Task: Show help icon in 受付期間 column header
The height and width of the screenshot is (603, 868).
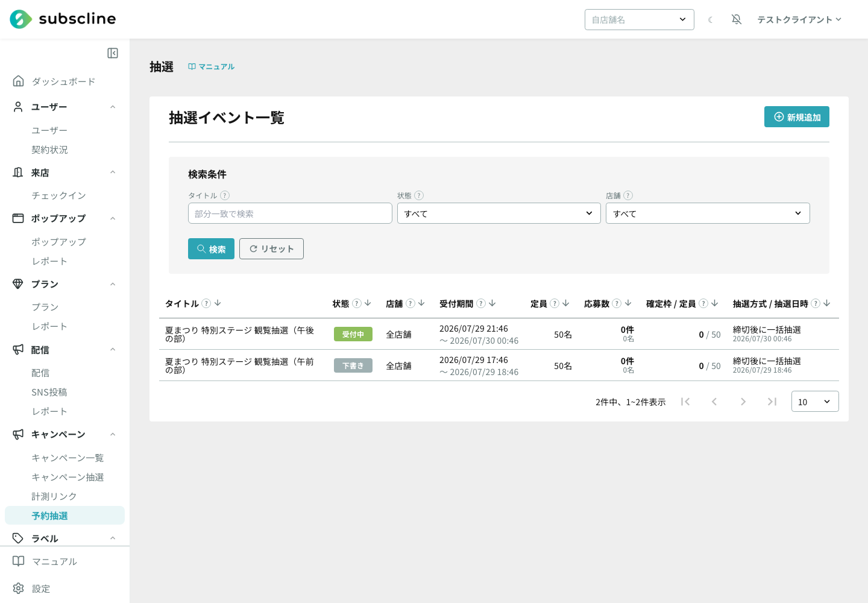Action: pos(481,303)
